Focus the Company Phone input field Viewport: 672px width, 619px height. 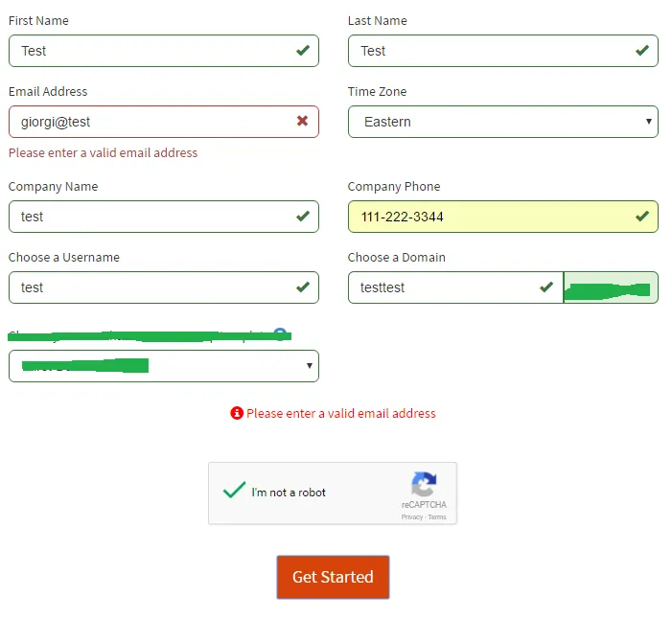489,217
